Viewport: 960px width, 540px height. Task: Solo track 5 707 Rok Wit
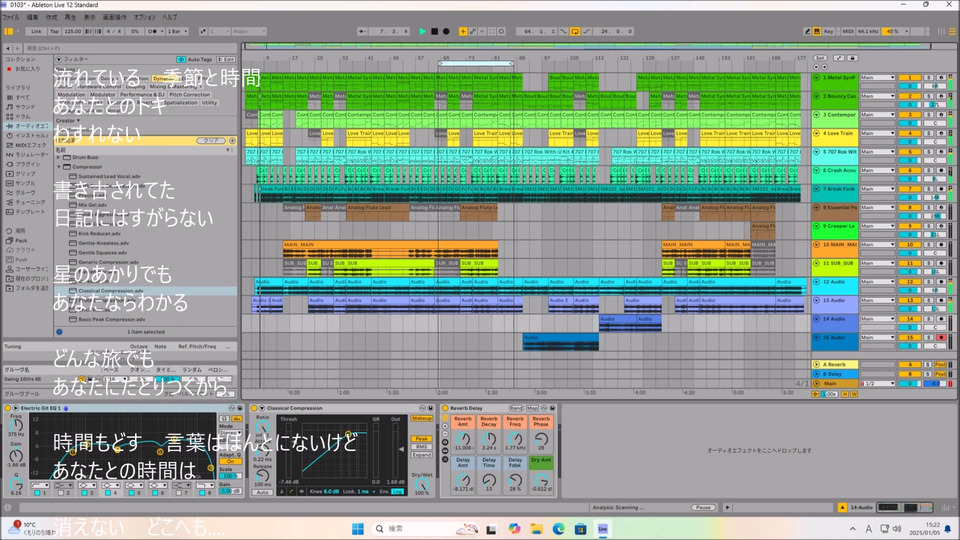coord(929,152)
